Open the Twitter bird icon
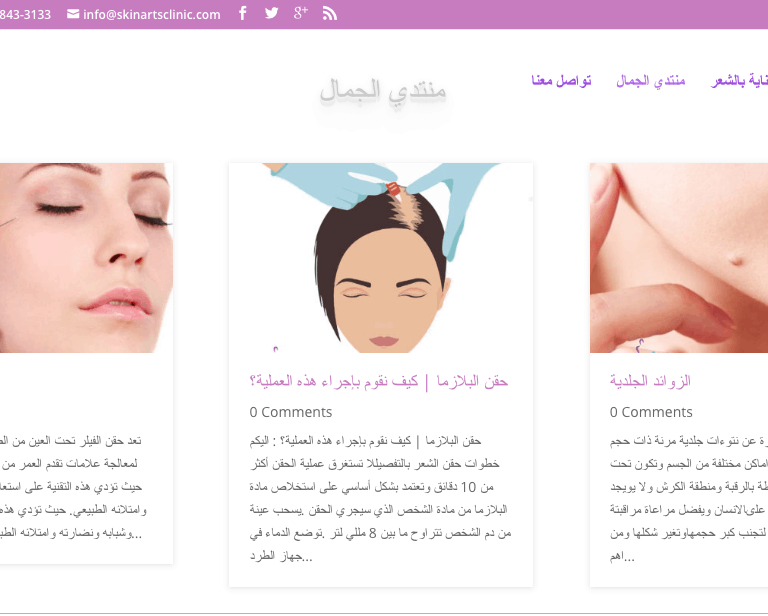 click(271, 13)
